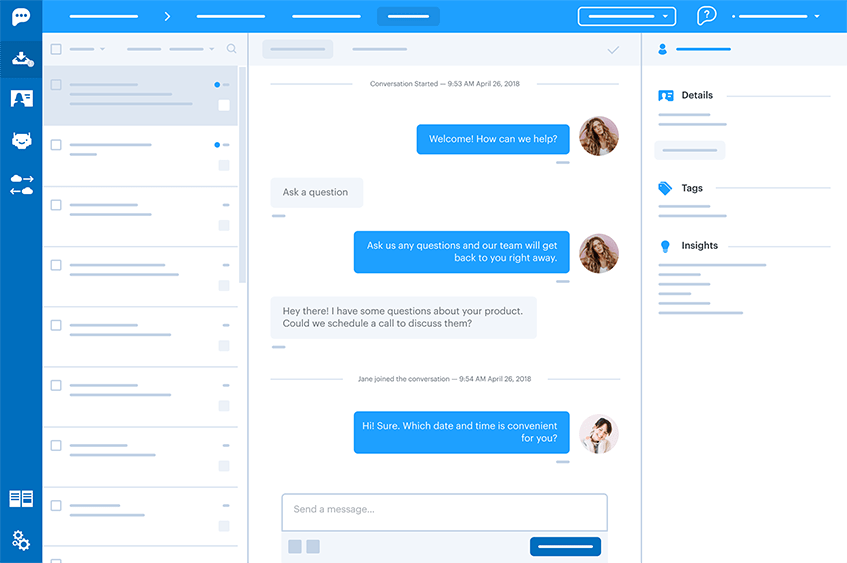
Task: Click the Details section heading
Action: coord(697,96)
